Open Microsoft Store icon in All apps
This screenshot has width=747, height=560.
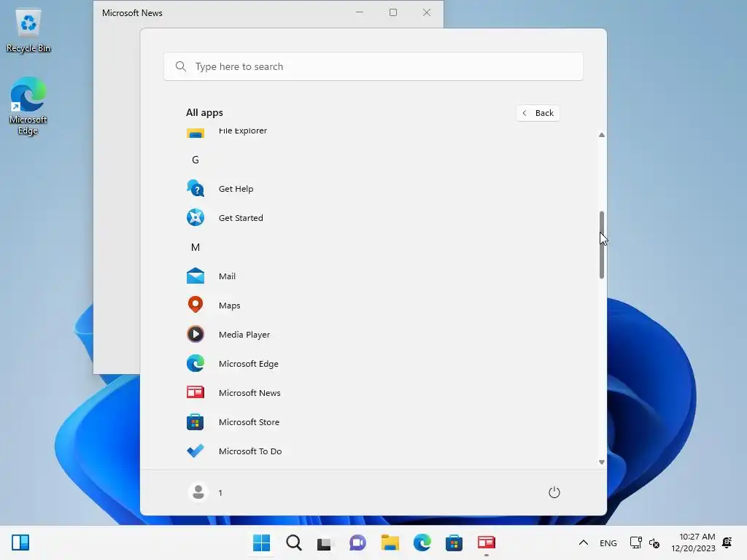coord(196,422)
